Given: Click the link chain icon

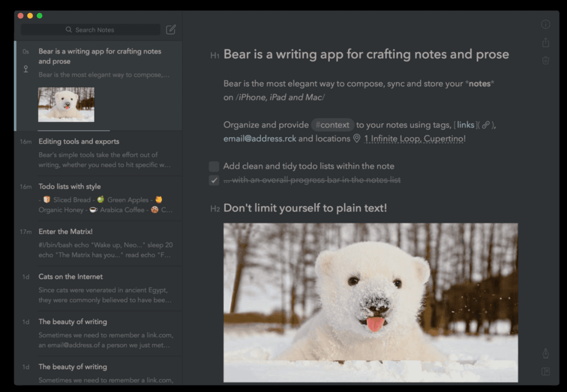Looking at the screenshot, I should pyautogui.click(x=486, y=125).
